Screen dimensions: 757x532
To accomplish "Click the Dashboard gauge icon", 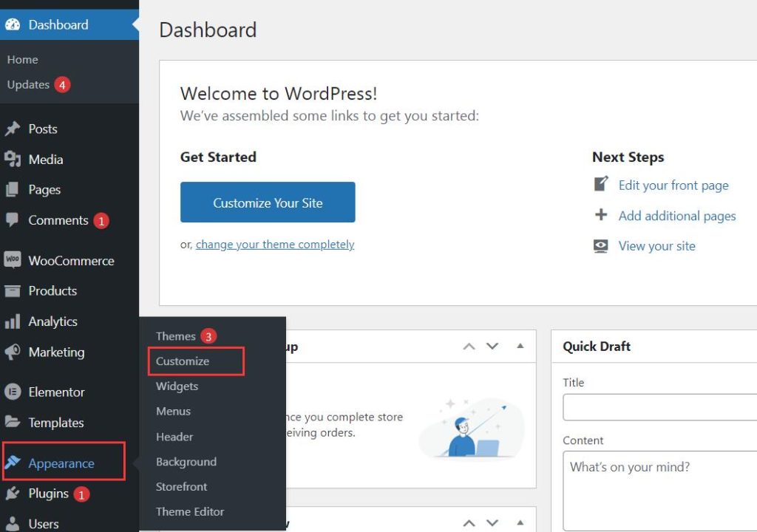I will (13, 24).
